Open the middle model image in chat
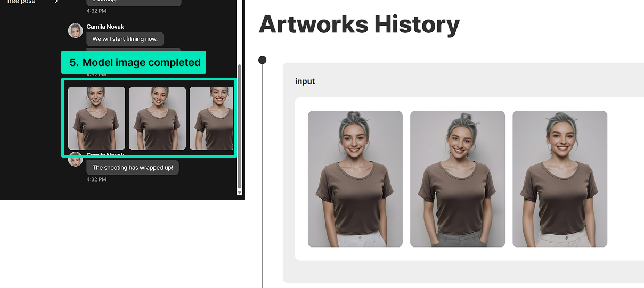The width and height of the screenshot is (644, 288). (157, 118)
